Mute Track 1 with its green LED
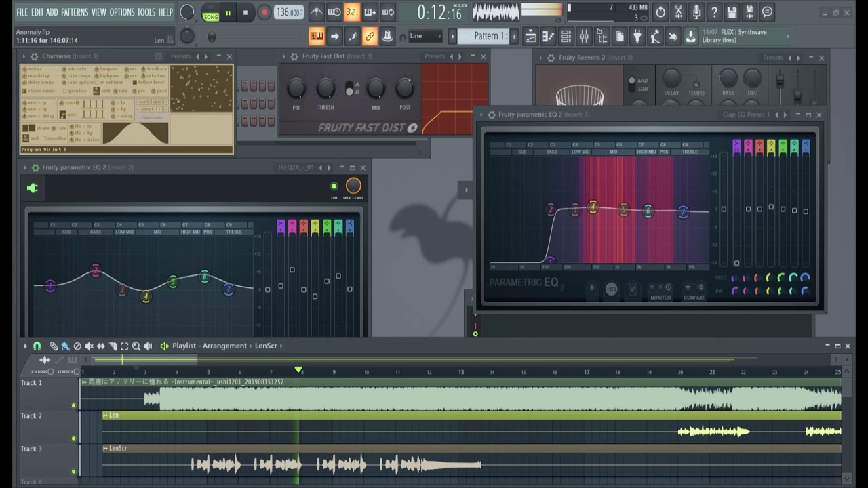Viewport: 868px width, 488px height. (73, 405)
